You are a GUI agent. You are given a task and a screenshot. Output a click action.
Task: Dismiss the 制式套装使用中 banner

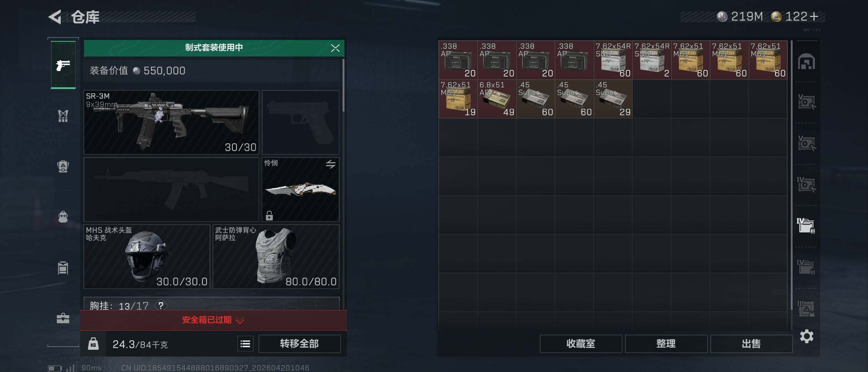(x=335, y=48)
